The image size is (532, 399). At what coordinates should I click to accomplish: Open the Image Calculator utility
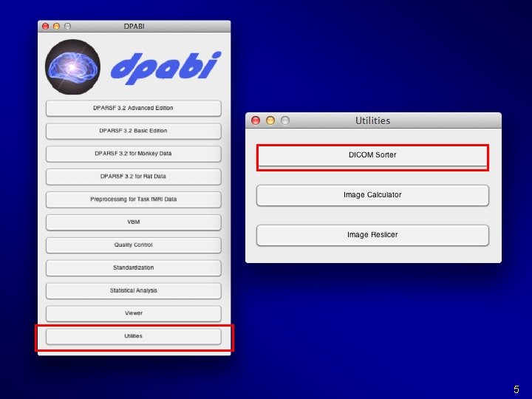pos(372,195)
